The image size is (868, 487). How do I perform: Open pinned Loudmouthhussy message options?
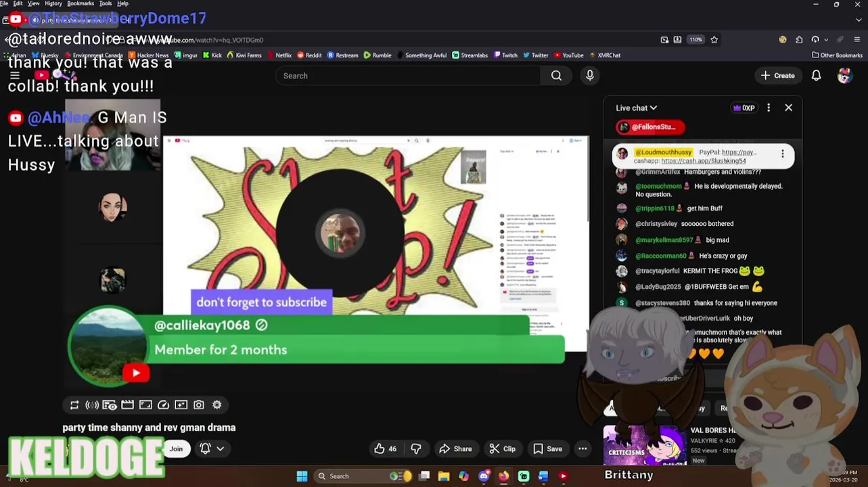point(782,154)
